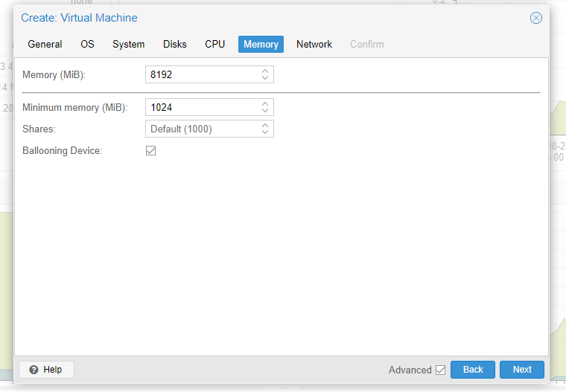Open the System tab
The height and width of the screenshot is (392, 566).
coord(128,45)
